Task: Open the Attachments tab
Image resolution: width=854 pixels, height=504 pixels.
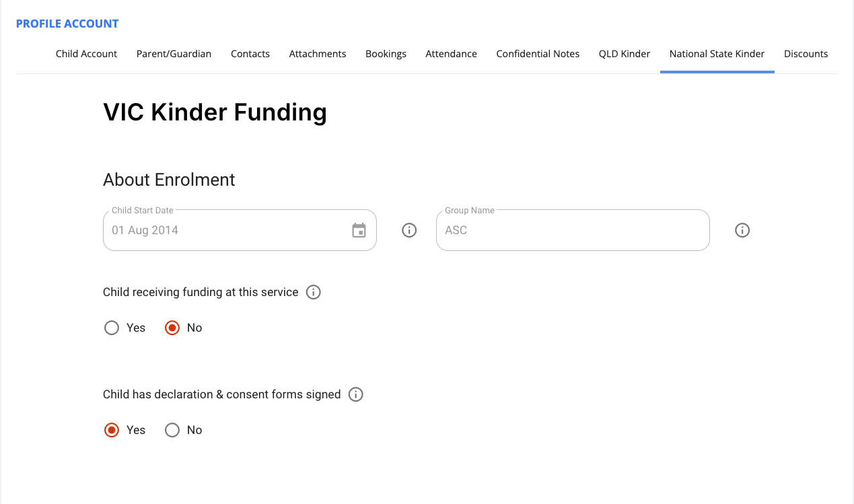Action: point(318,54)
